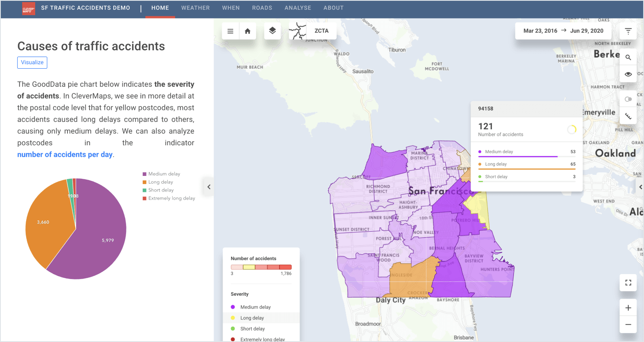Toggle the eye visibility icon
The height and width of the screenshot is (342, 644).
[628, 74]
